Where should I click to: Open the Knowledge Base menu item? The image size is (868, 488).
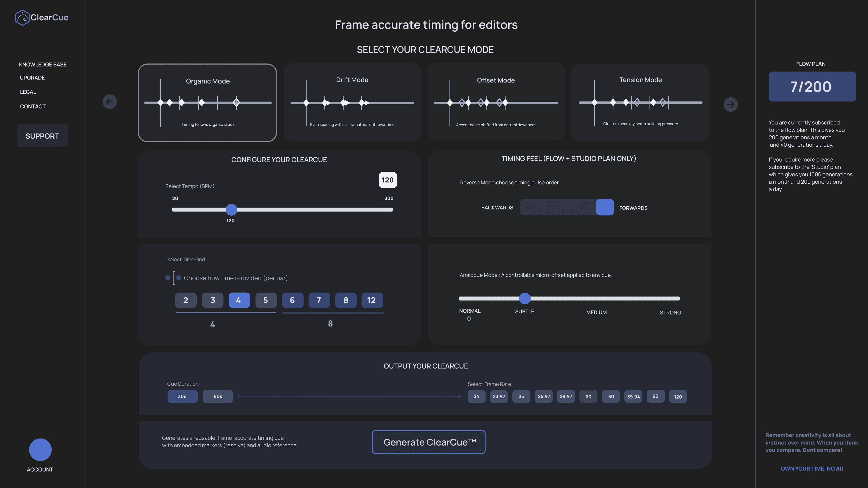(43, 64)
